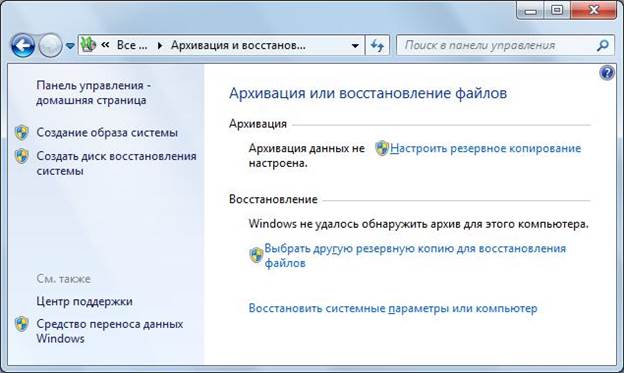Click the 'Восстановление' section label
624x373 pixels.
(273, 199)
